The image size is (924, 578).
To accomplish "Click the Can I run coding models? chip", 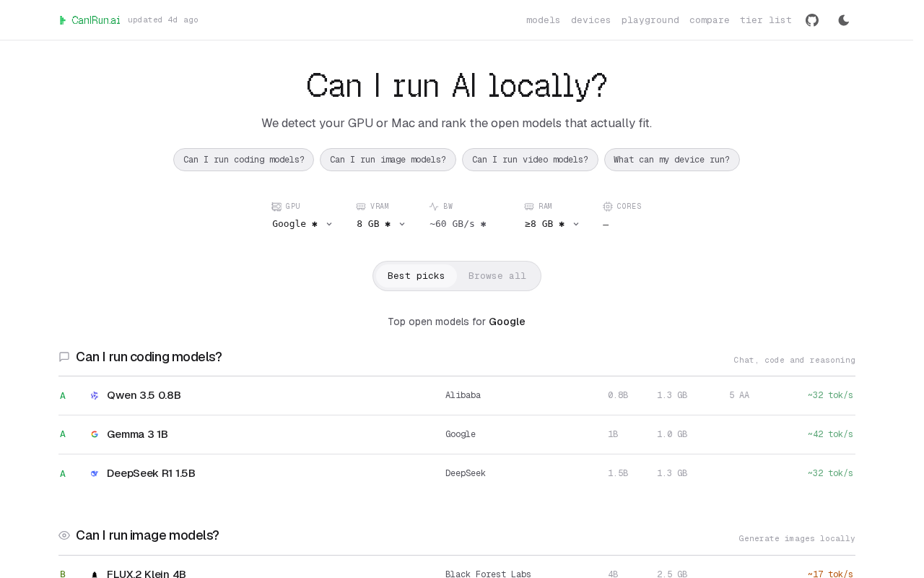I will click(x=244, y=160).
